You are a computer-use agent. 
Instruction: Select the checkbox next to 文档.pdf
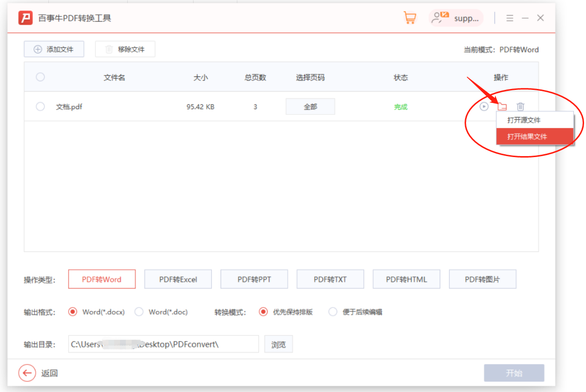40,106
